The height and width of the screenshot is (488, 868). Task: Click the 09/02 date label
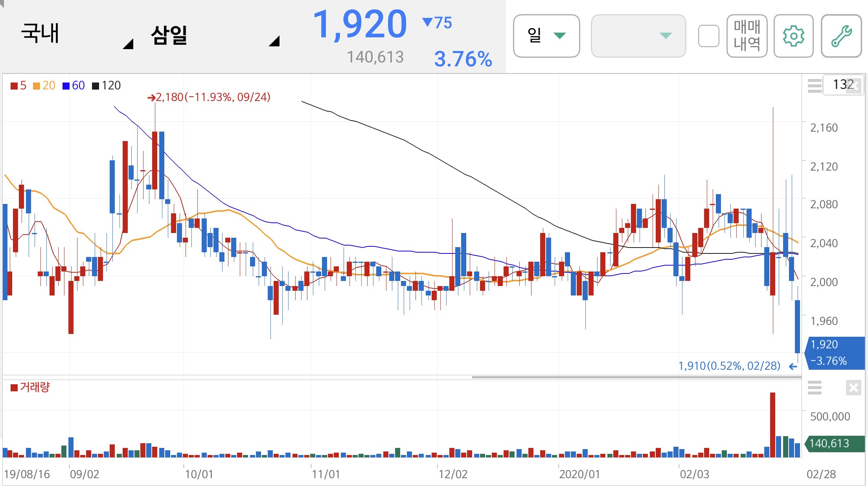(85, 474)
